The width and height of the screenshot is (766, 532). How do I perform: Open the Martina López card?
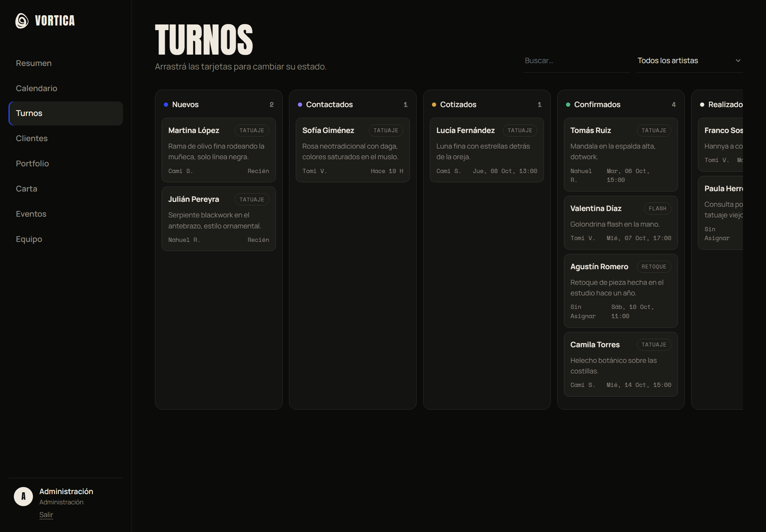[219, 150]
